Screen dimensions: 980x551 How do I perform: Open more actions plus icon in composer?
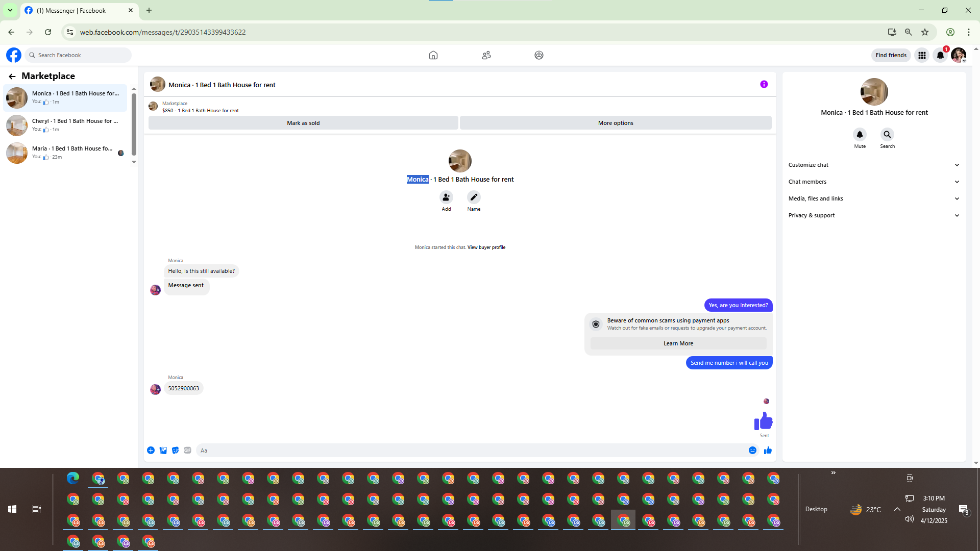151,450
